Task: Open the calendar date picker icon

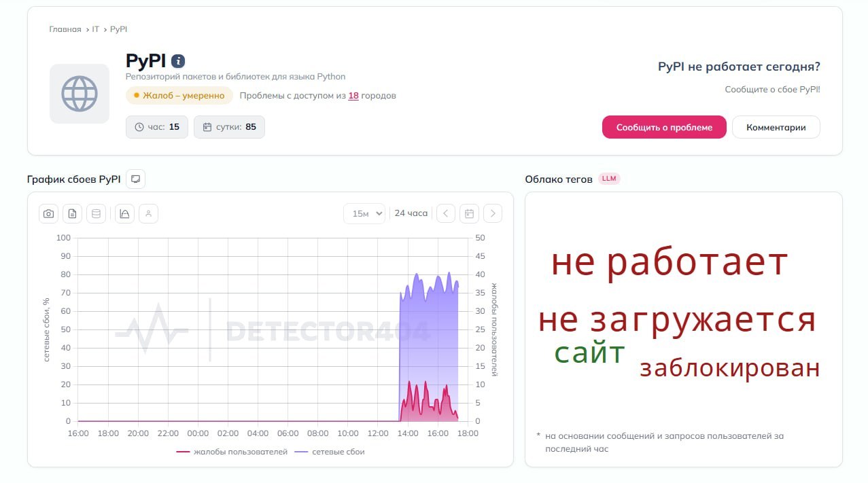Action: (469, 213)
